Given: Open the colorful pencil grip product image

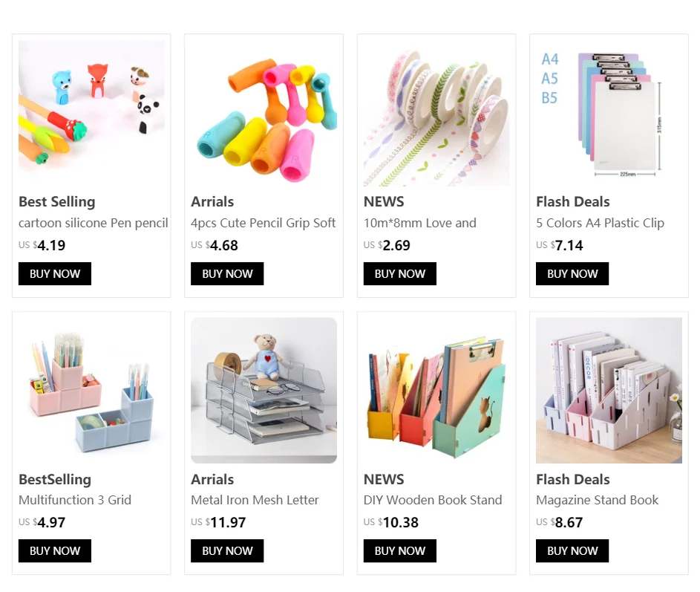Looking at the screenshot, I should click(264, 113).
